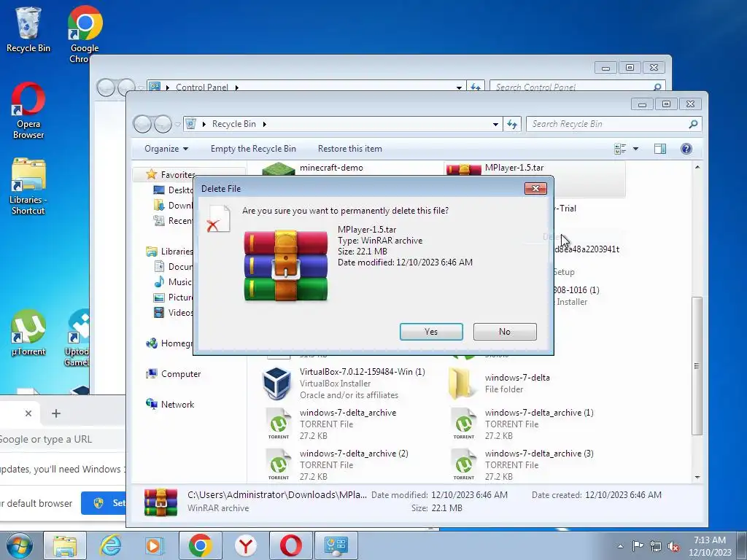Image resolution: width=747 pixels, height=560 pixels.
Task: Show hidden system tray icons
Action: click(x=620, y=546)
